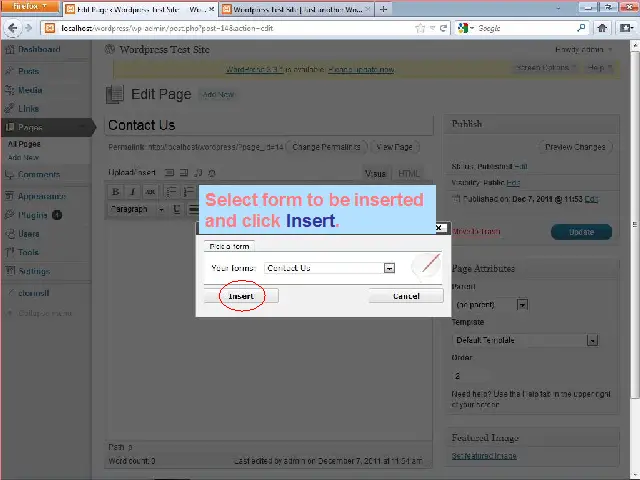Click the Italic formatting icon in editor

(133, 192)
